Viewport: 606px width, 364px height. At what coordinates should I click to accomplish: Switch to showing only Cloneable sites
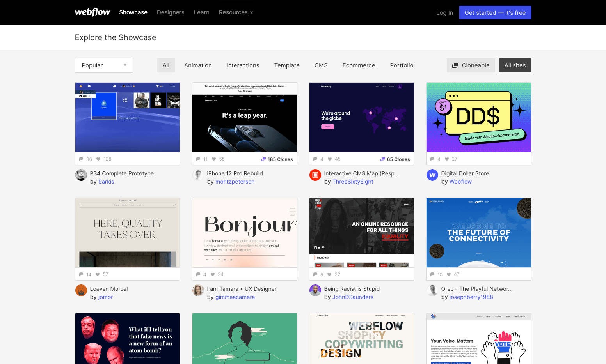pyautogui.click(x=471, y=65)
